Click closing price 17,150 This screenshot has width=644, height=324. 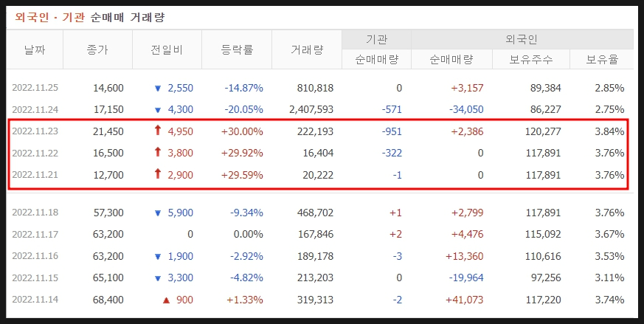pyautogui.click(x=108, y=110)
